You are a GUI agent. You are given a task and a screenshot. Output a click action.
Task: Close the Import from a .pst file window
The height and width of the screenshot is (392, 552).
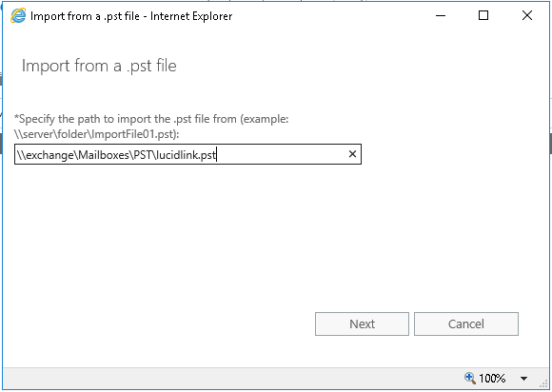tap(527, 15)
